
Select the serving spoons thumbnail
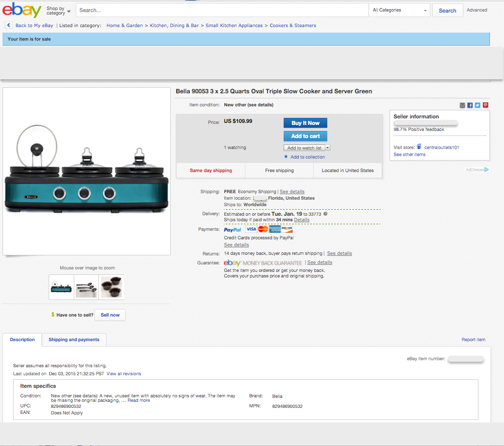click(86, 287)
